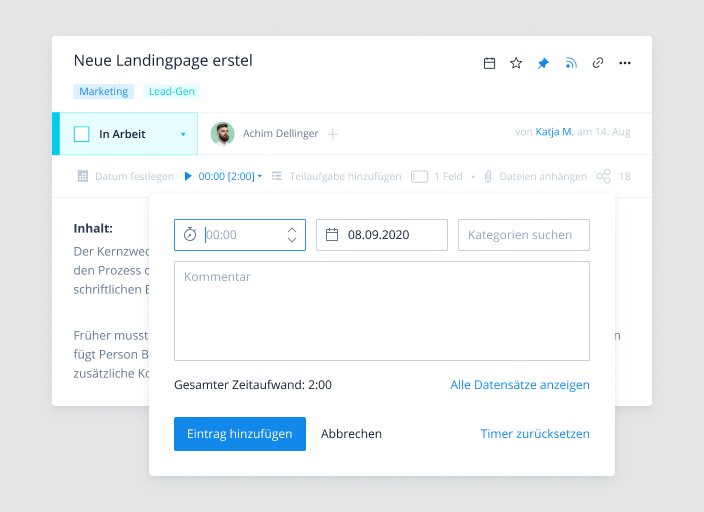704x512 pixels.
Task: Check the task completion checkbox
Action: [x=82, y=134]
